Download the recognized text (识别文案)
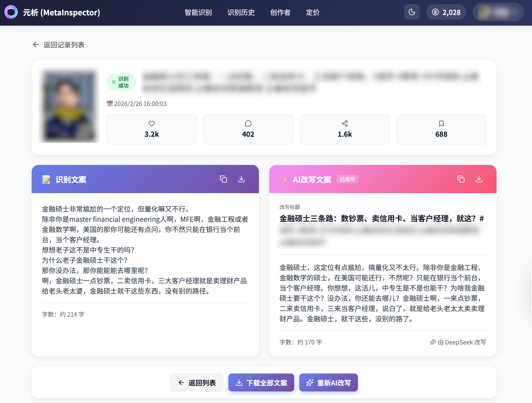 click(241, 179)
